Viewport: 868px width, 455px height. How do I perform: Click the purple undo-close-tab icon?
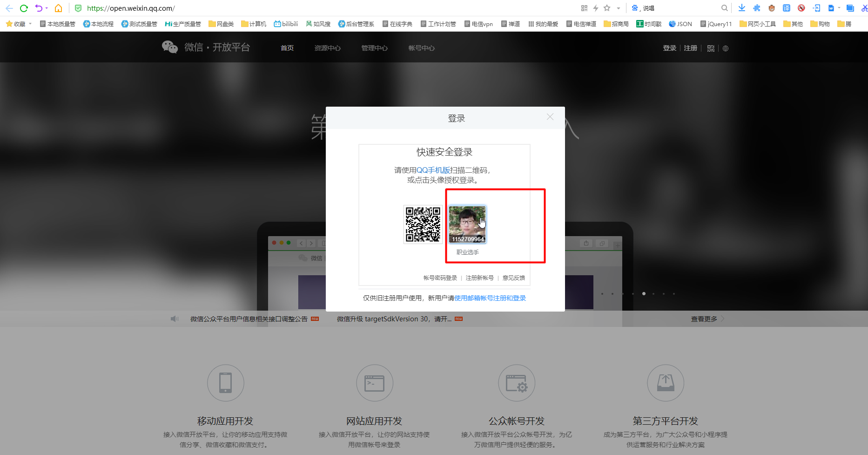39,8
